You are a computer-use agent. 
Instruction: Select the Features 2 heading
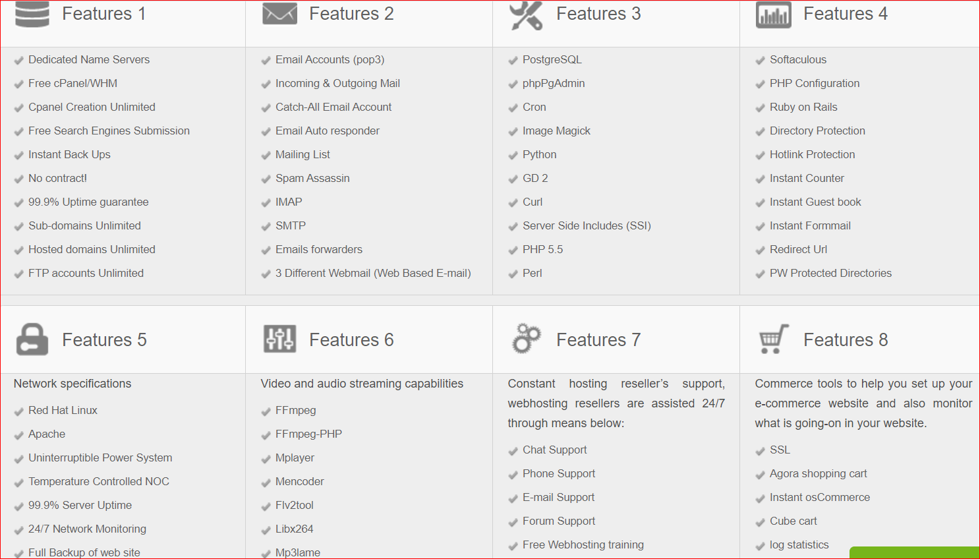(351, 14)
